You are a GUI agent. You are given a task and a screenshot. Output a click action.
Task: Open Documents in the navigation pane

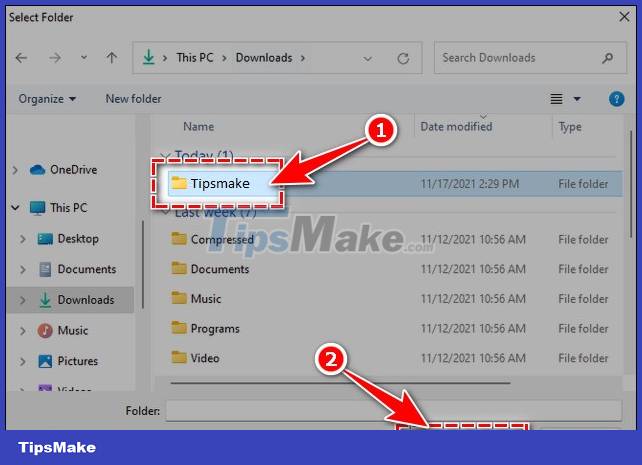click(x=87, y=269)
